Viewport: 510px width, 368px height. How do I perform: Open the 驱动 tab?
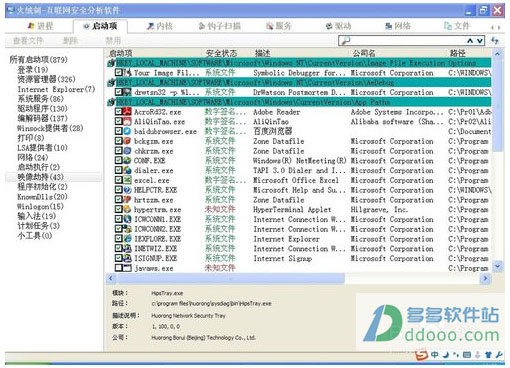pyautogui.click(x=338, y=26)
